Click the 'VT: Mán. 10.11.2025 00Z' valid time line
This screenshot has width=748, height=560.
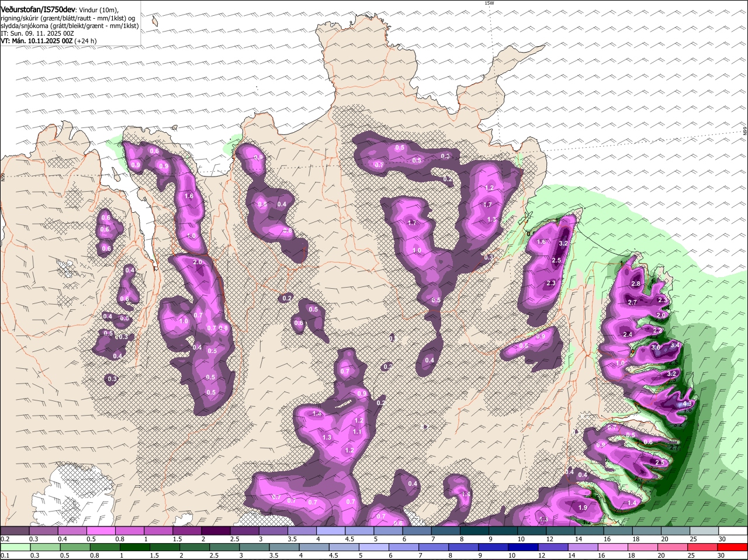(x=36, y=41)
